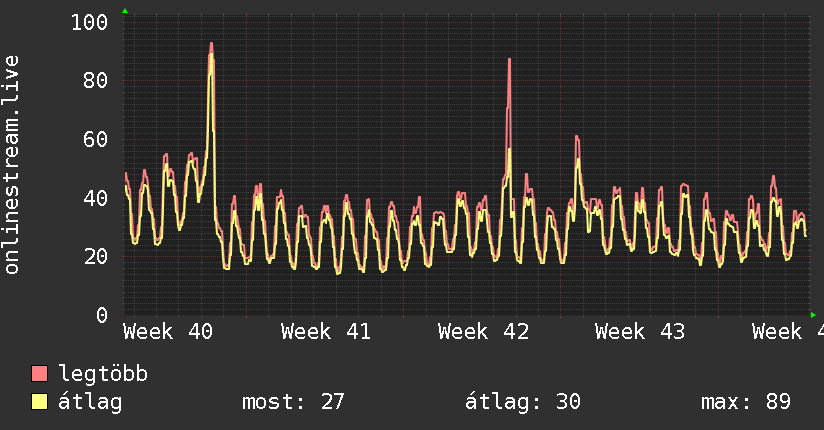Click the yellow átlag legend color swatch

point(39,402)
